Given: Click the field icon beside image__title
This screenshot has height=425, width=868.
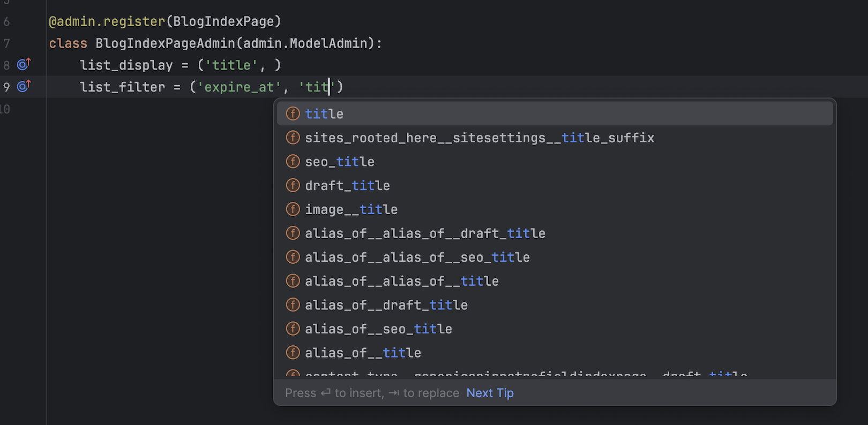Looking at the screenshot, I should [293, 209].
